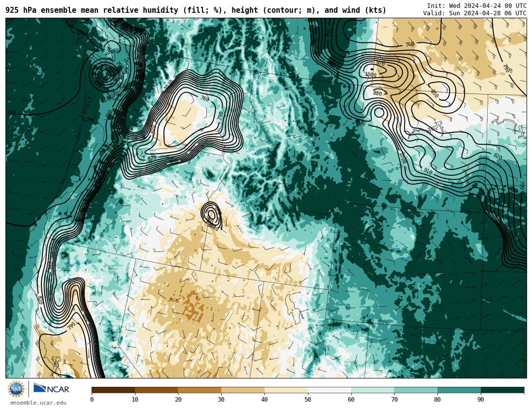The image size is (532, 409).
Task: Pick the white 50–60 colorbar segment
Action: pos(330,390)
